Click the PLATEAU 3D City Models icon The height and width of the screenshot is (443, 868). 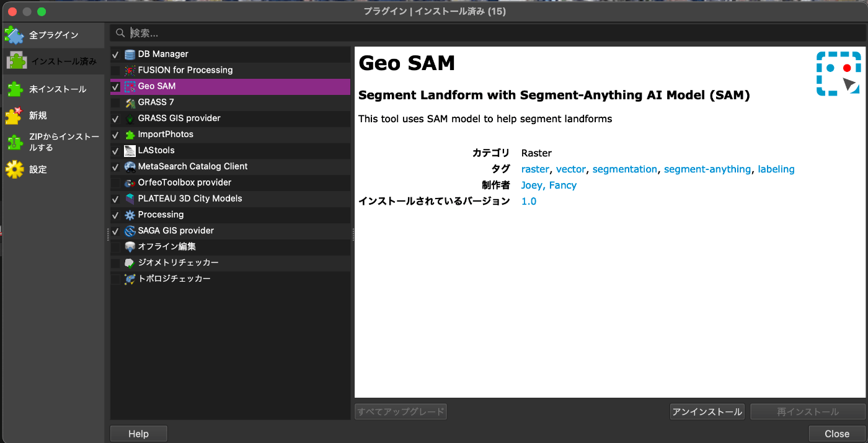coord(130,199)
